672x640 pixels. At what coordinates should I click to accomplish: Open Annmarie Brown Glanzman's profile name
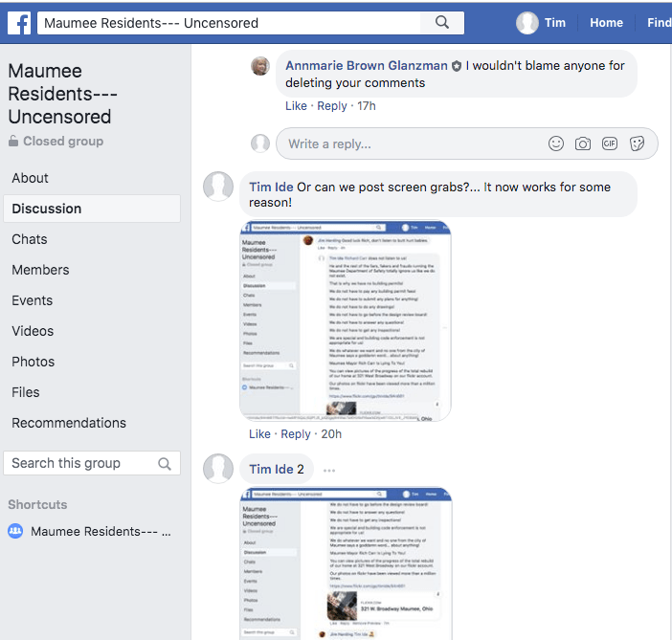click(367, 66)
